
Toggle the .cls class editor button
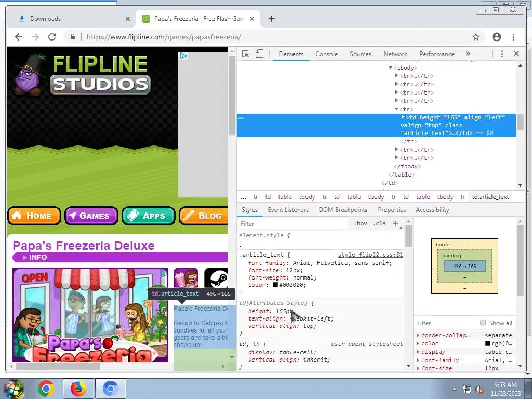(x=379, y=223)
